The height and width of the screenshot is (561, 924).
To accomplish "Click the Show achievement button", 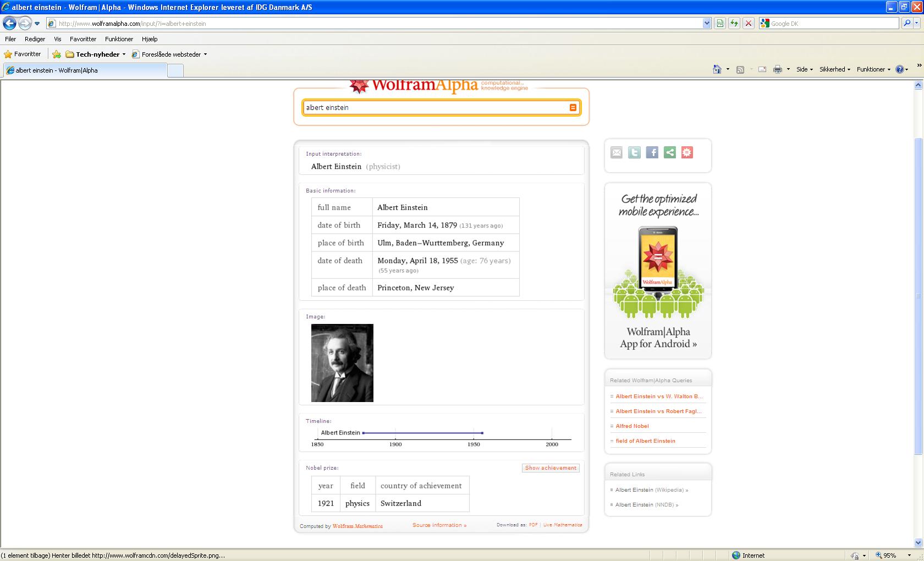I will click(551, 468).
